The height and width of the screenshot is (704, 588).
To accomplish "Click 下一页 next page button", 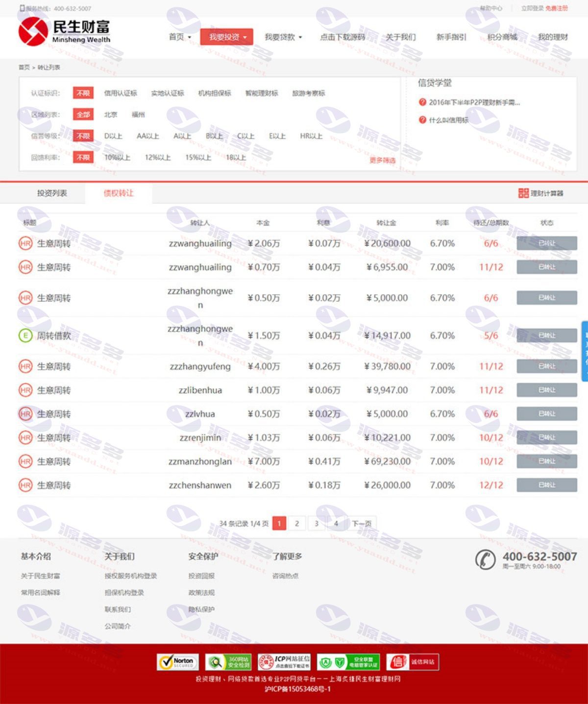I will (x=362, y=524).
